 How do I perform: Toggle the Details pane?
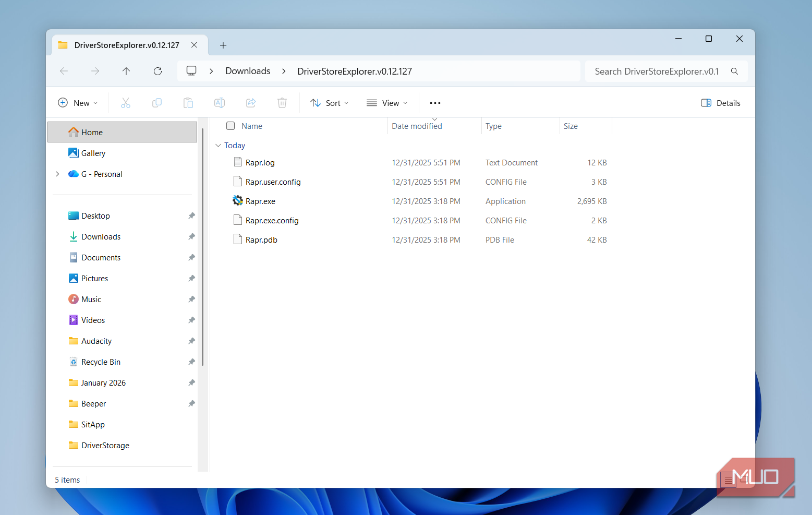[720, 103]
